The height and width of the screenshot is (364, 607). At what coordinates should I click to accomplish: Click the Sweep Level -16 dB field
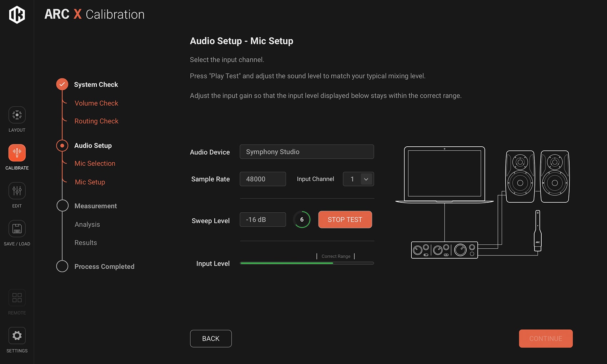[x=262, y=219]
